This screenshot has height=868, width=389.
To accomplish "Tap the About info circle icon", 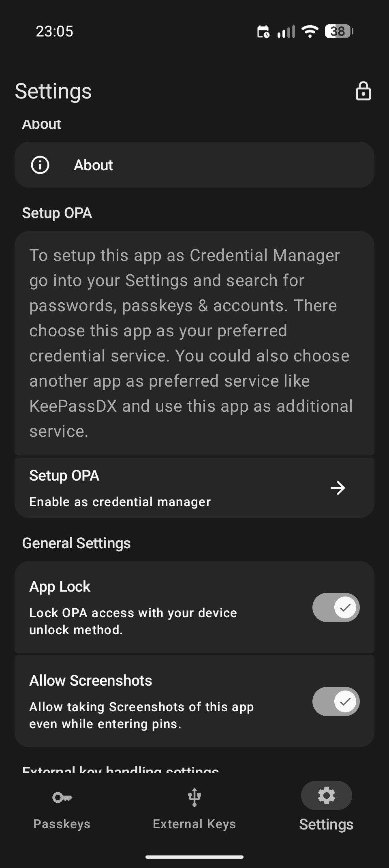I will (40, 165).
